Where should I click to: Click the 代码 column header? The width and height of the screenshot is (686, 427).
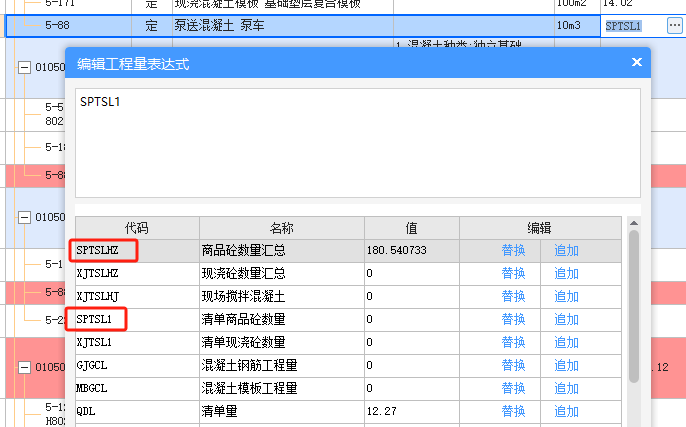pos(137,228)
